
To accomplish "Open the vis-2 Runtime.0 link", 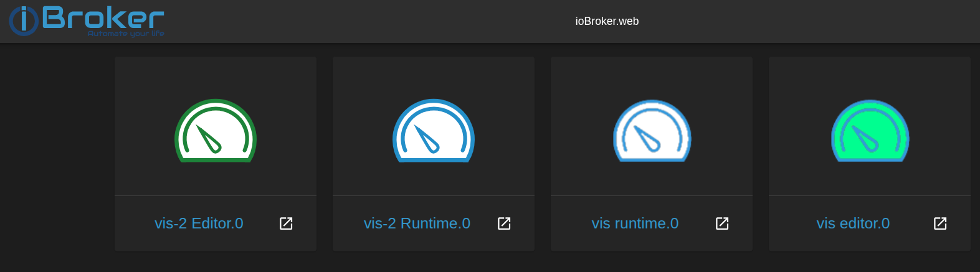I will click(417, 223).
